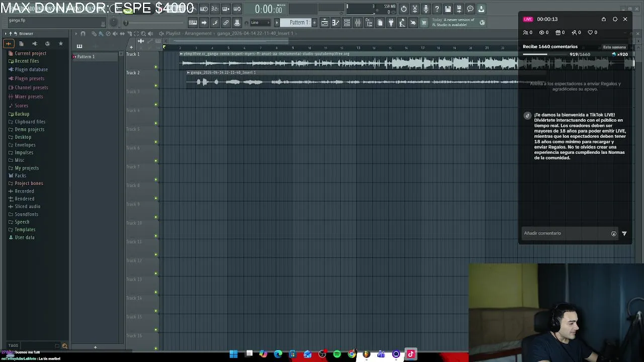Toggle typing keyboard to piano icon
This screenshot has width=644, height=362.
[x=193, y=23]
